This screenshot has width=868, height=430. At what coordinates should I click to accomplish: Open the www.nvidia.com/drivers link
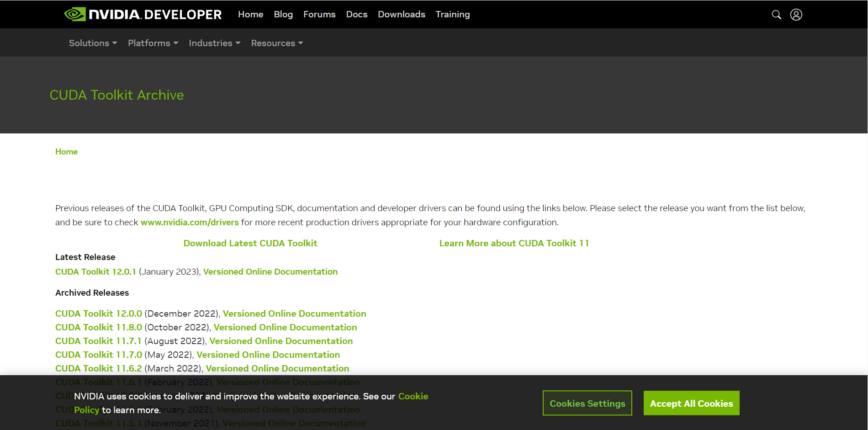pyautogui.click(x=190, y=222)
